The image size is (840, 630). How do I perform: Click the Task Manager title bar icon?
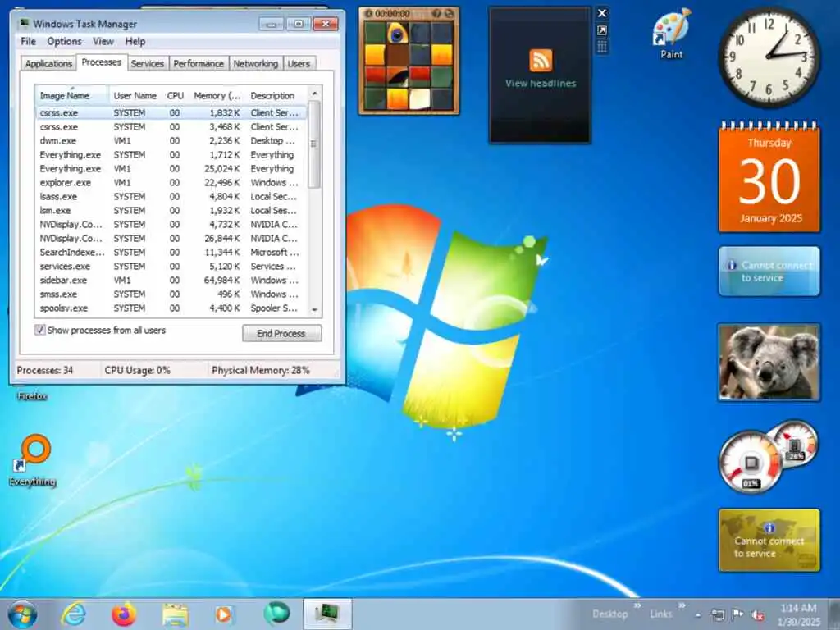coord(24,23)
